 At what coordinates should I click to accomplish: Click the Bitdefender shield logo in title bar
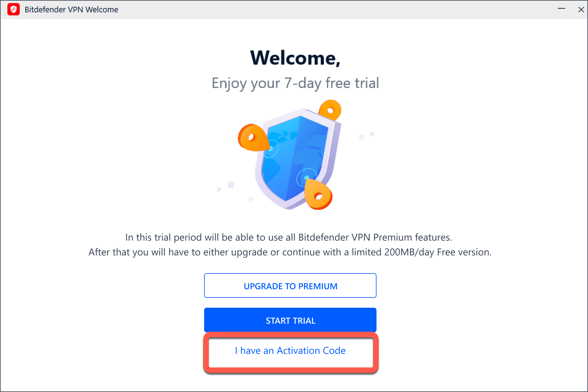click(x=14, y=9)
